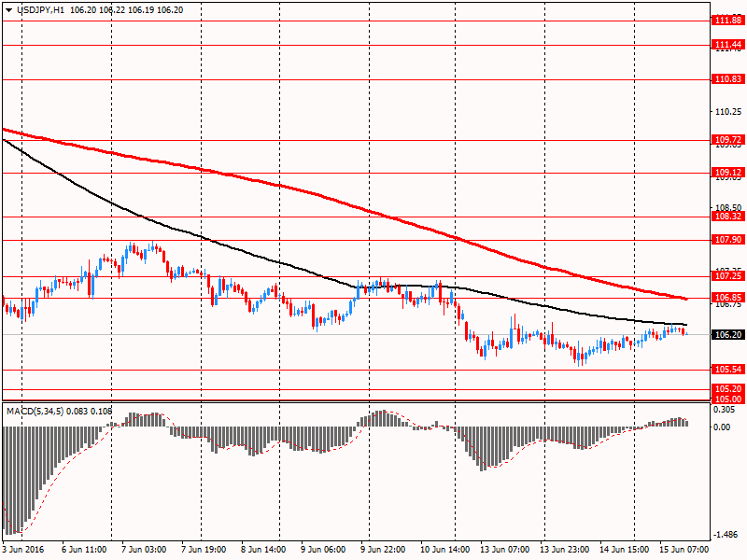Select the 109.12 price level label
Image resolution: width=747 pixels, height=560 pixels.
pos(728,173)
